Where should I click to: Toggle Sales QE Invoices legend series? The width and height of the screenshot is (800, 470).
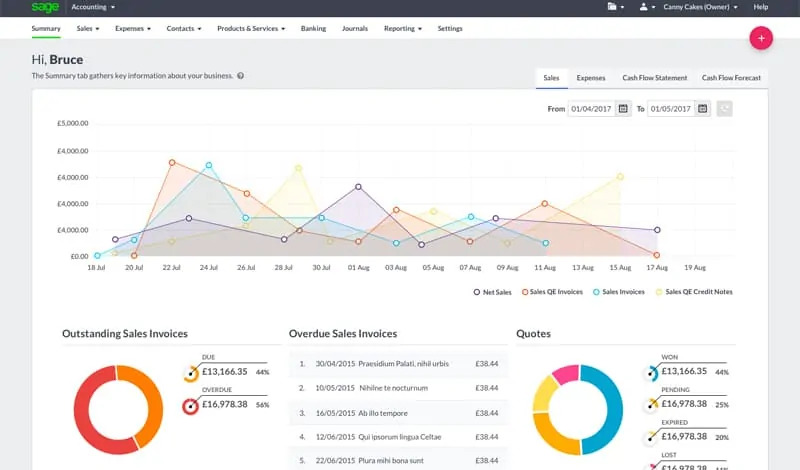[x=551, y=292]
